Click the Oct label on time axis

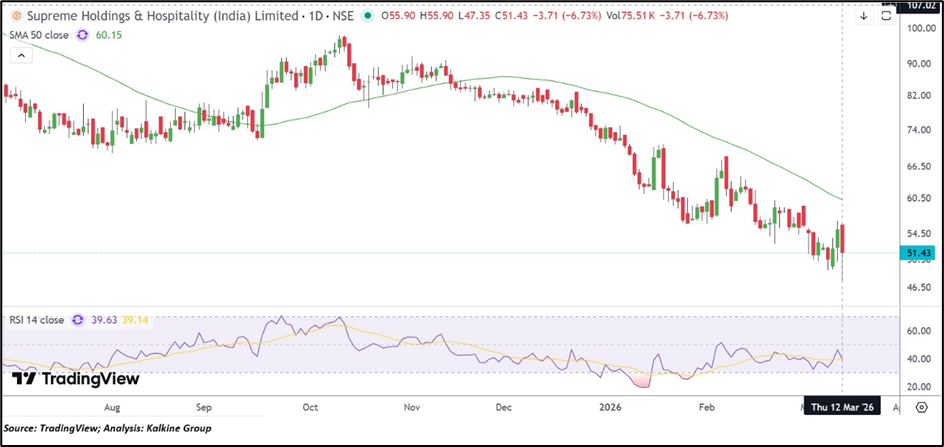click(x=310, y=408)
